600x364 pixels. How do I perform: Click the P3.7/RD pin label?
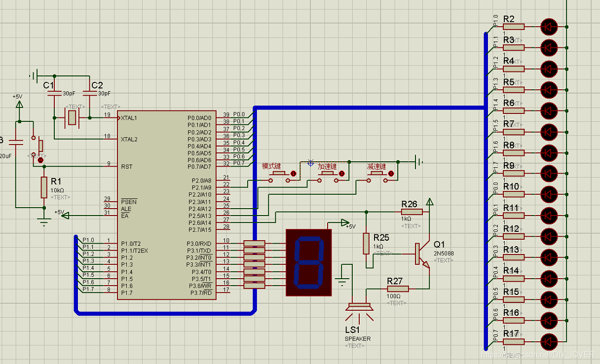coord(200,292)
